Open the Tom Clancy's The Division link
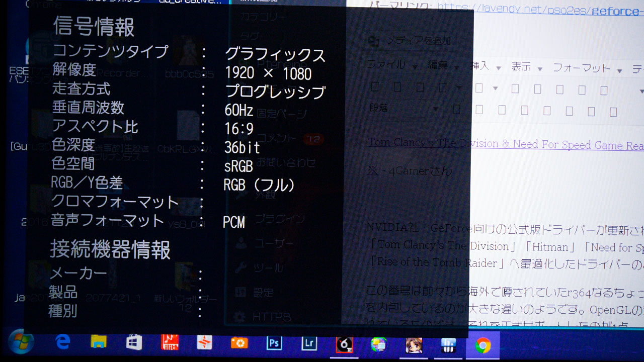Viewport: 644px width, 362px height. pos(506,144)
